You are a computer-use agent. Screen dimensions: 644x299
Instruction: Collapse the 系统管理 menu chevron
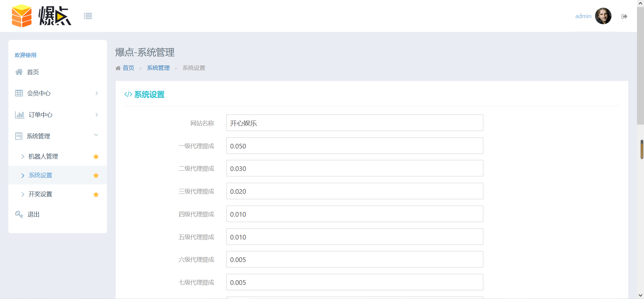click(96, 135)
